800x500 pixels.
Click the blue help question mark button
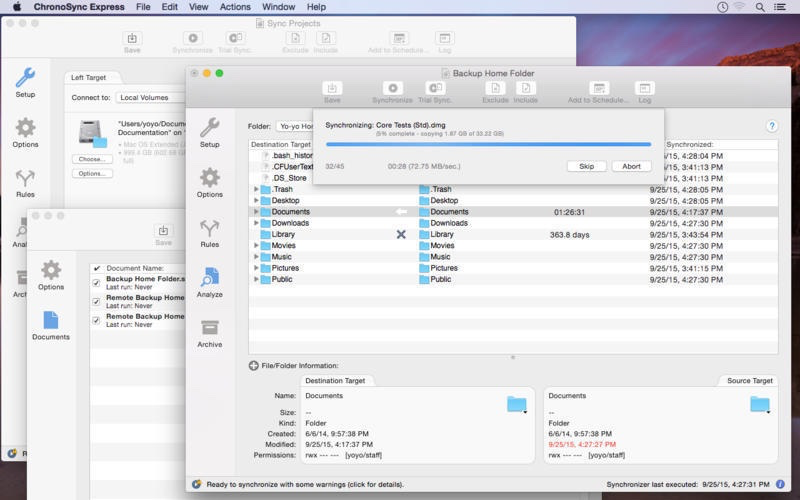(x=771, y=126)
